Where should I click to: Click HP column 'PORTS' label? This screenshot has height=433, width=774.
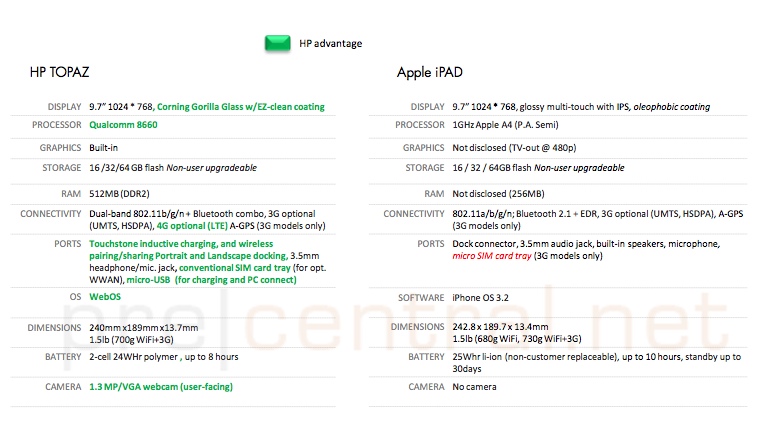[x=68, y=244]
